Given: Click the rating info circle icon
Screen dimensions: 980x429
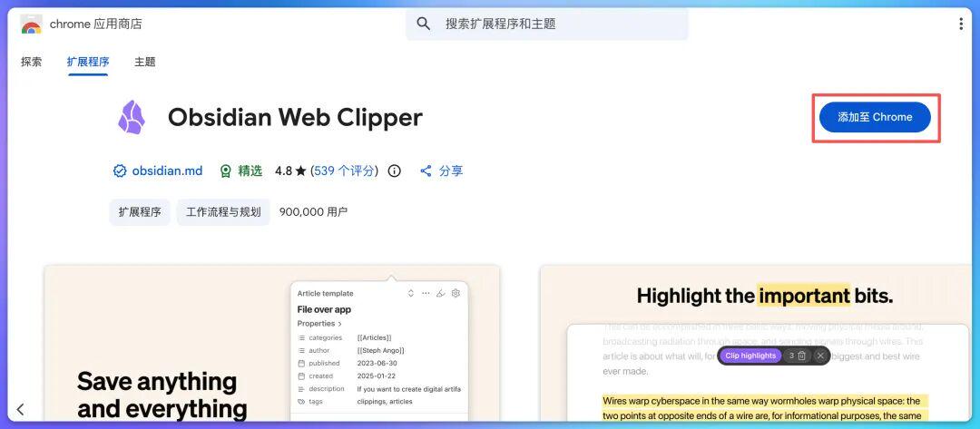Looking at the screenshot, I should (395, 171).
